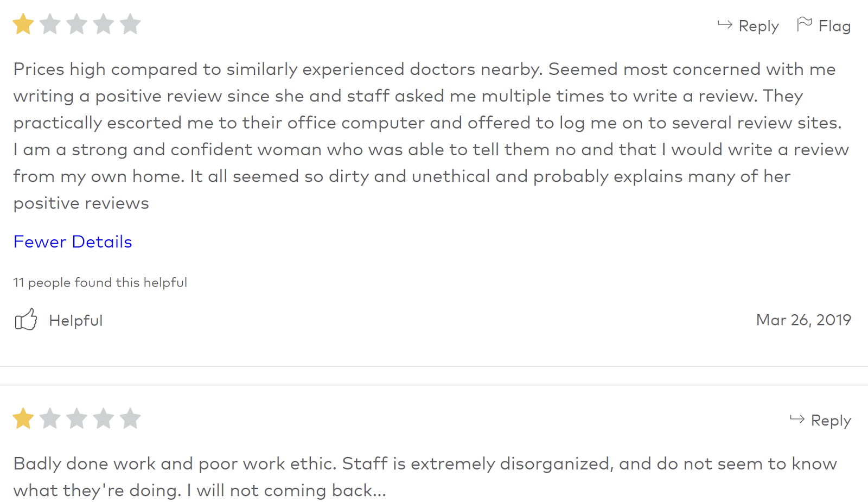Viewport: 868px width, 502px height.
Task: Click the third gray star of top review
Action: (76, 24)
